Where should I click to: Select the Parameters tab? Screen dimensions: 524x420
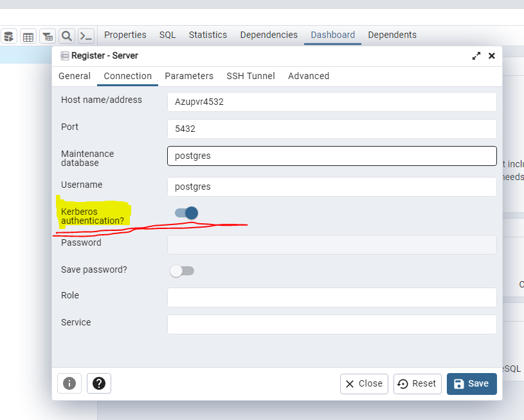(189, 76)
